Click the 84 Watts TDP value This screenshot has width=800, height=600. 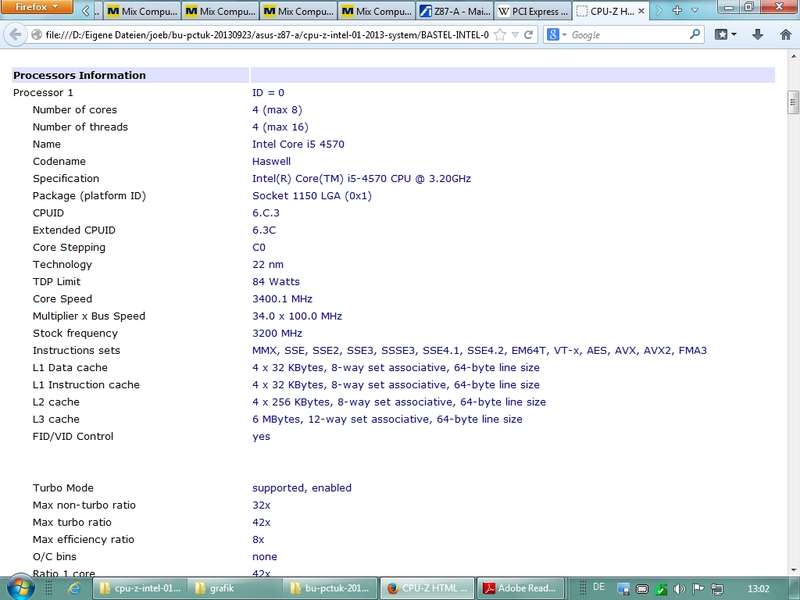pos(276,282)
